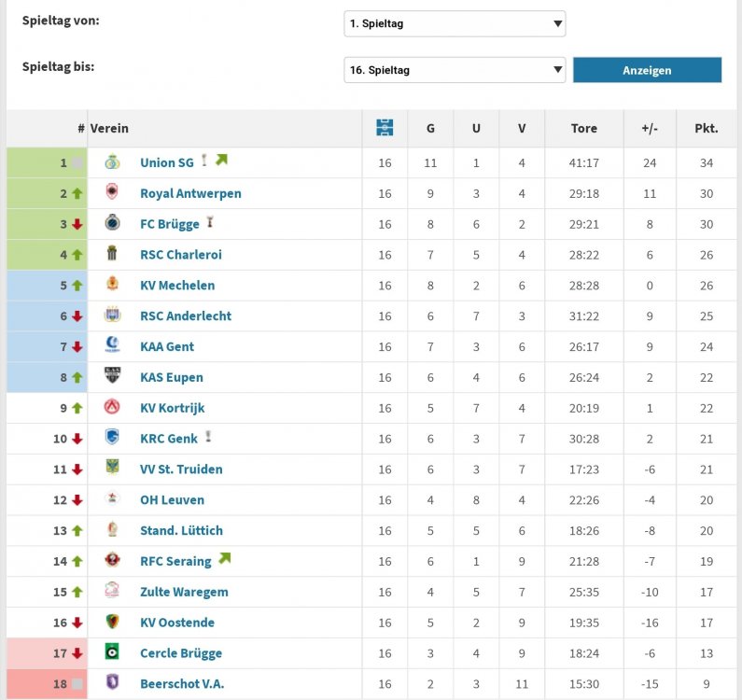Click the Royal Antwerpen club crest
The image size is (742, 700).
112,192
